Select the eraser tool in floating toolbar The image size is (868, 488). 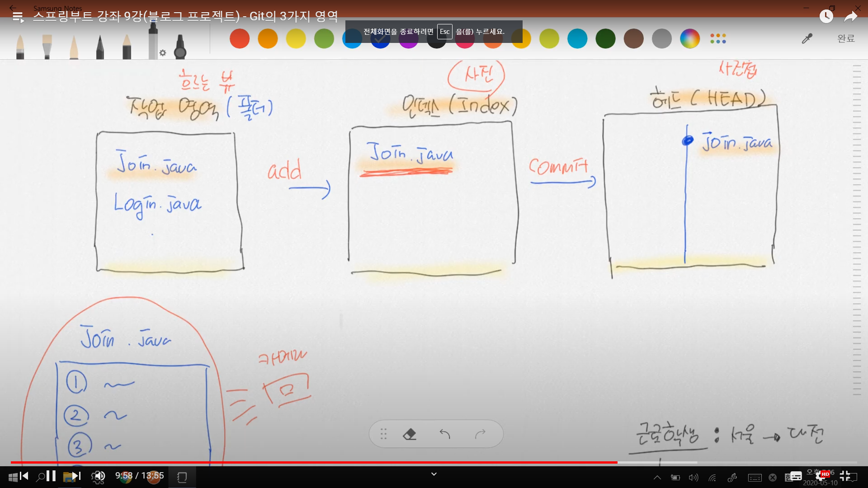tap(409, 434)
